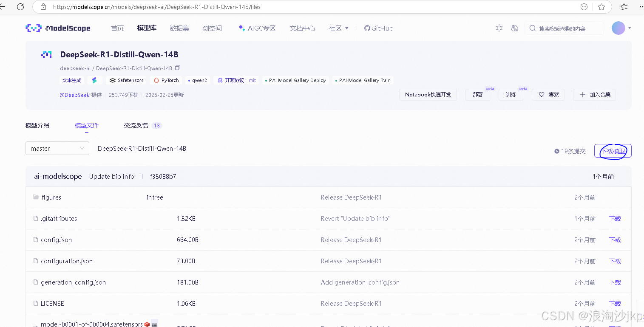The height and width of the screenshot is (327, 644).
Task: Click the 下载模型 button
Action: (x=613, y=151)
